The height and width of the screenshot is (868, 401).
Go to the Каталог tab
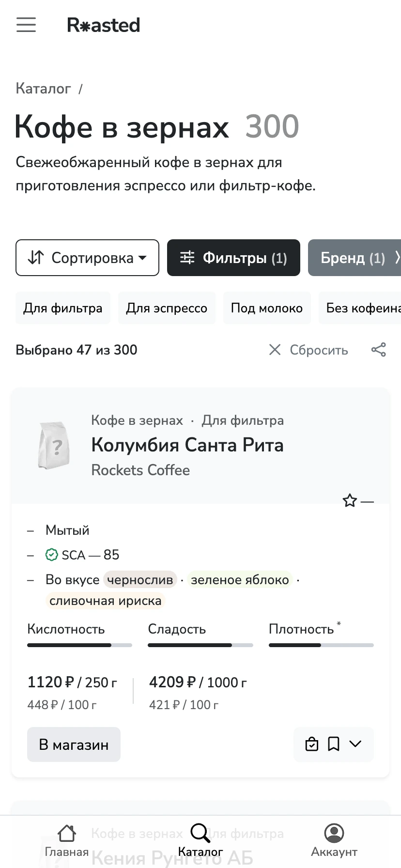200,841
